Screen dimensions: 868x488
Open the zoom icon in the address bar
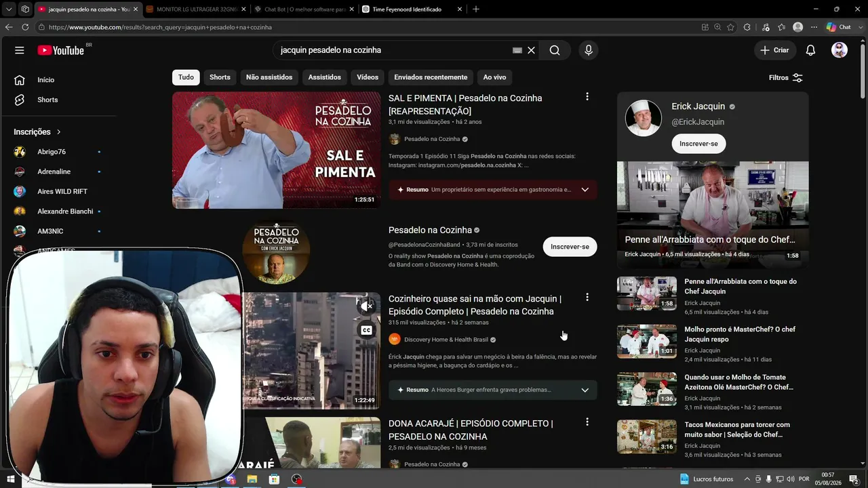(x=717, y=27)
